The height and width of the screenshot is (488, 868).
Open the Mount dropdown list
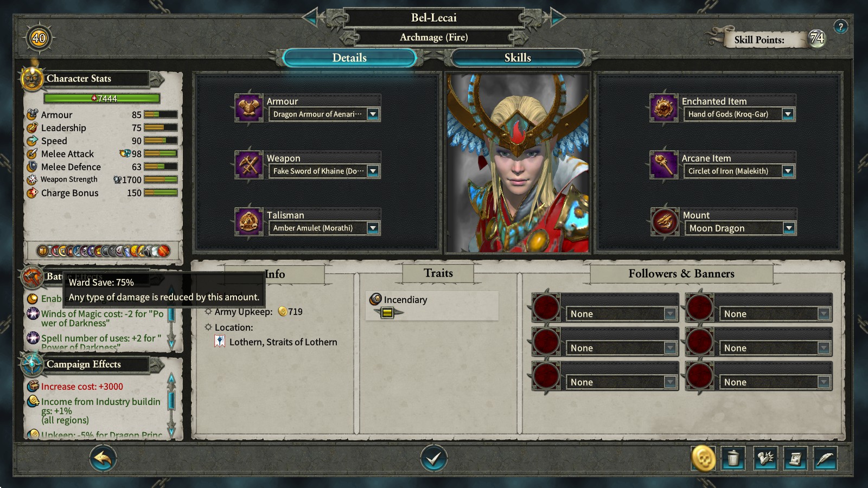(x=789, y=228)
